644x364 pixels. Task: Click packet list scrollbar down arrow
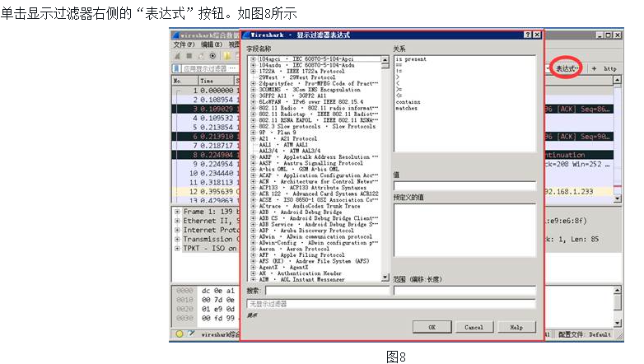618,198
